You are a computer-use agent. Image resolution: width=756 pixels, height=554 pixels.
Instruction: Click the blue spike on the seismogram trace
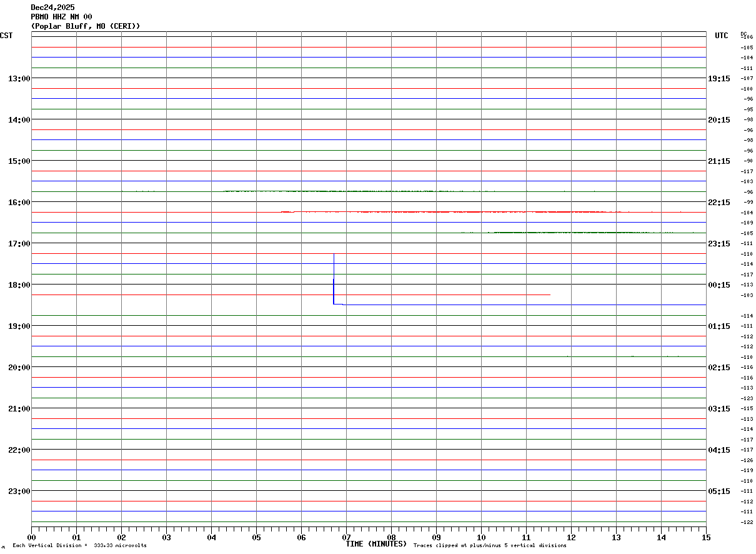click(x=334, y=278)
